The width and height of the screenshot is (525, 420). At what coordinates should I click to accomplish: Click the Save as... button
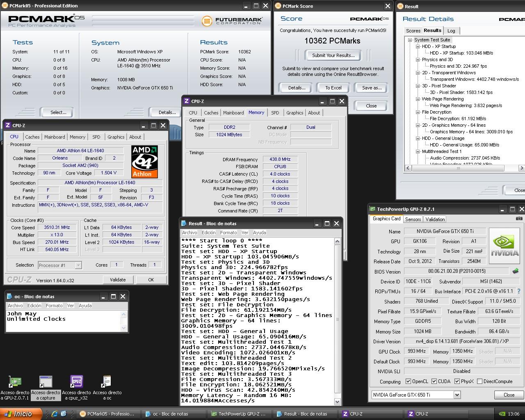pyautogui.click(x=372, y=88)
